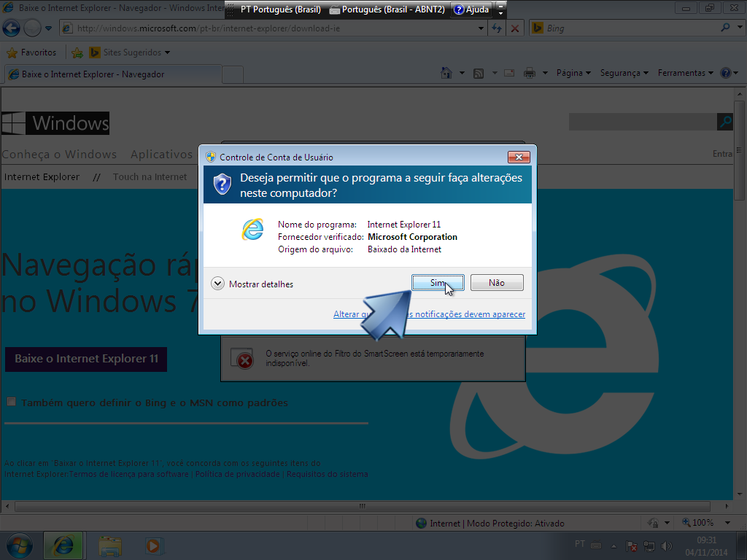Screen dimensions: 747x560
Task: Click the website search field
Action: [x=643, y=122]
